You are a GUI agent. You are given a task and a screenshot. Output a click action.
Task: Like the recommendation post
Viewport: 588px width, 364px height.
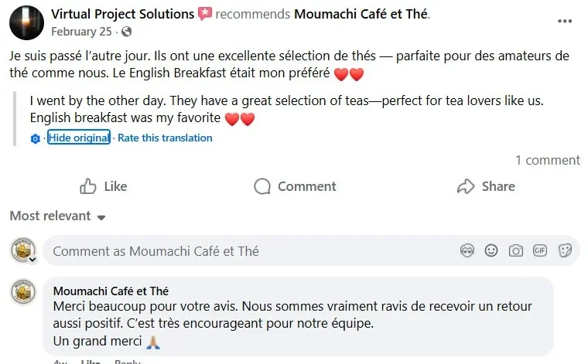tap(104, 186)
